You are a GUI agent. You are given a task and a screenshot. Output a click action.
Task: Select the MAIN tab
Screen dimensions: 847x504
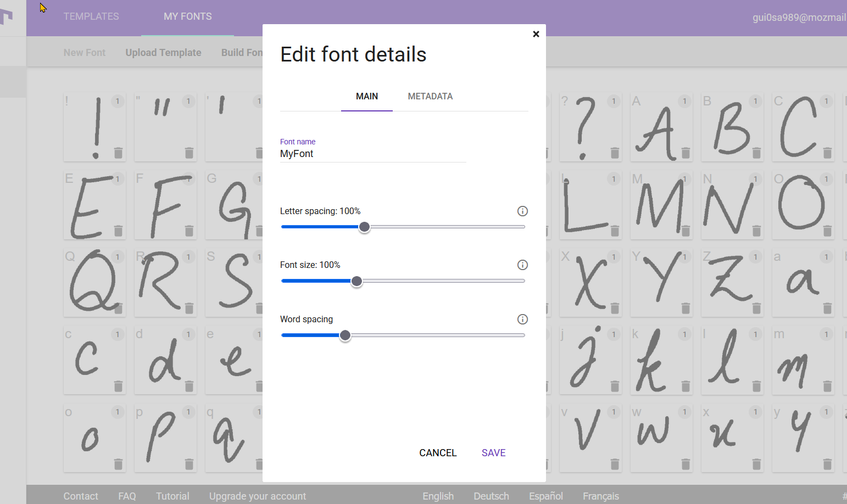367,97
